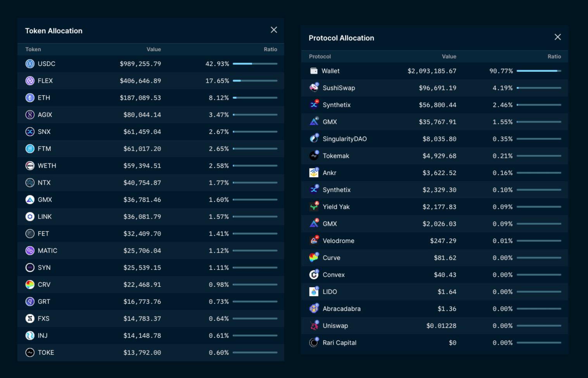
Task: Click the SNX token icon
Action: coord(30,132)
